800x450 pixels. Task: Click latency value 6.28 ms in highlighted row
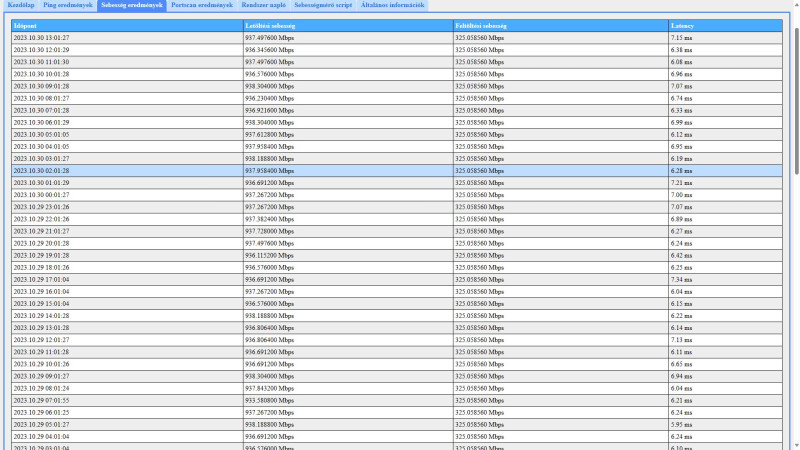tap(682, 171)
